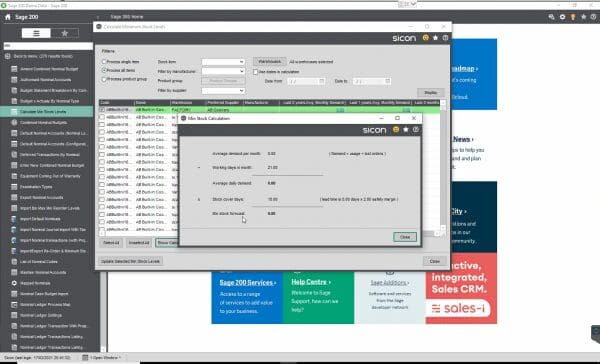Click smiley icon in Calculate Minimum Stock Levels
This screenshot has width=600, height=364.
(426, 38)
